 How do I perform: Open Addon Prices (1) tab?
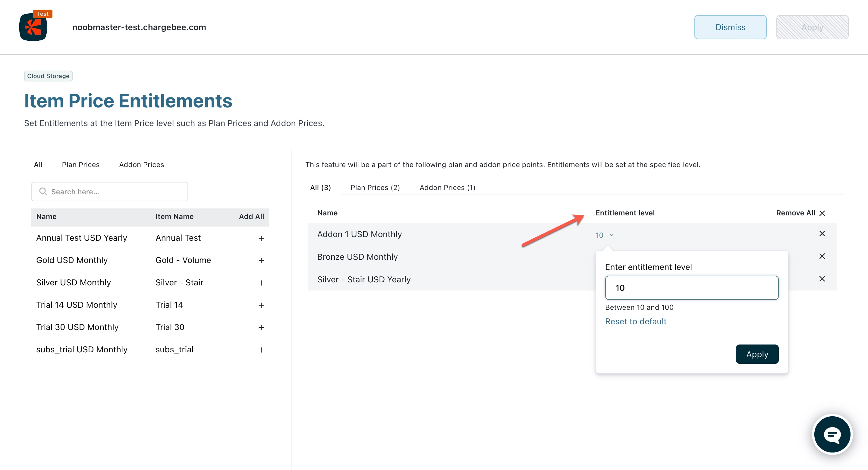[447, 187]
